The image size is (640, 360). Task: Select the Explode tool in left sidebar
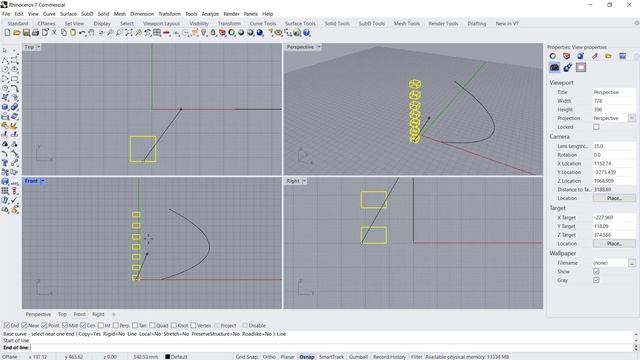(x=14, y=125)
